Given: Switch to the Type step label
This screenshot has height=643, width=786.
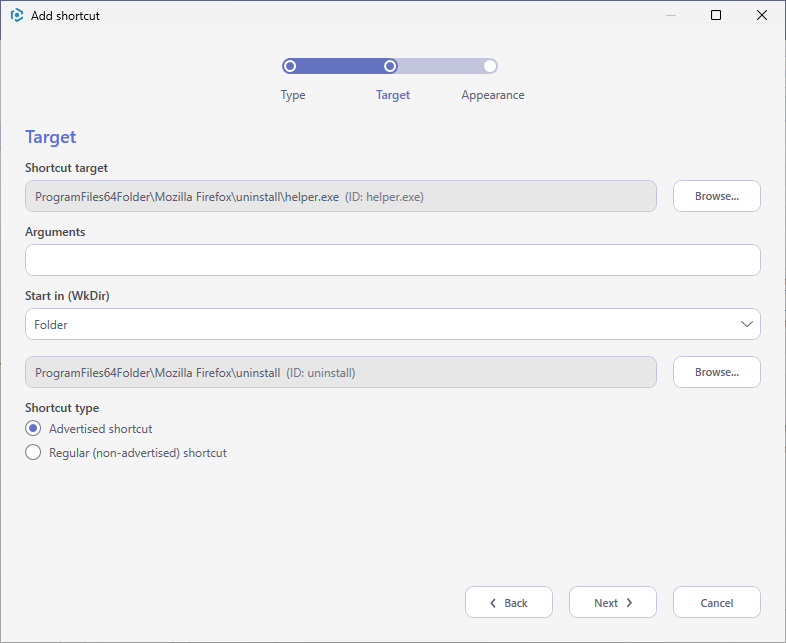Looking at the screenshot, I should [293, 95].
